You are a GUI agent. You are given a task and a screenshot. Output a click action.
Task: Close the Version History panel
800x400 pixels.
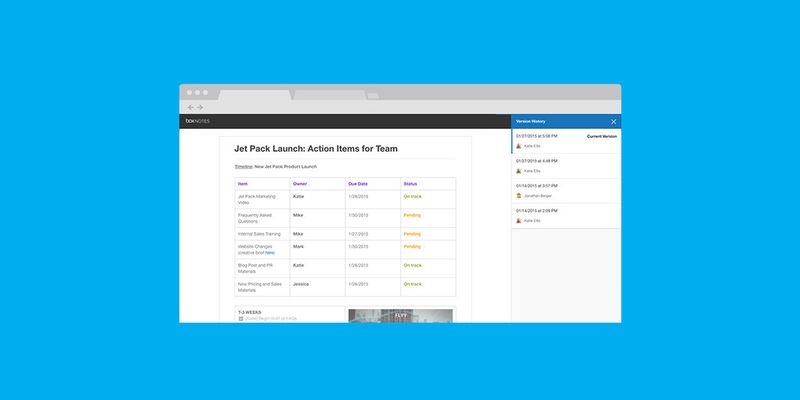613,122
